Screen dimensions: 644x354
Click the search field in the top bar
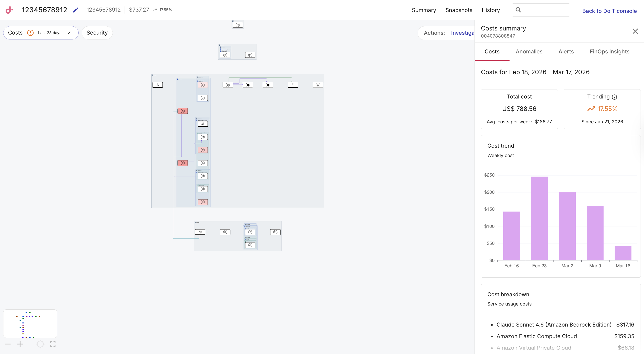541,10
